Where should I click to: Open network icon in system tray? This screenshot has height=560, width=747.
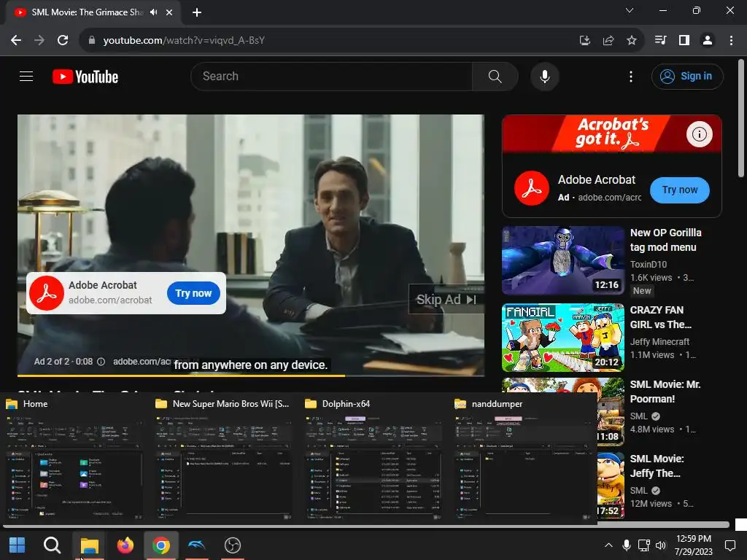643,545
